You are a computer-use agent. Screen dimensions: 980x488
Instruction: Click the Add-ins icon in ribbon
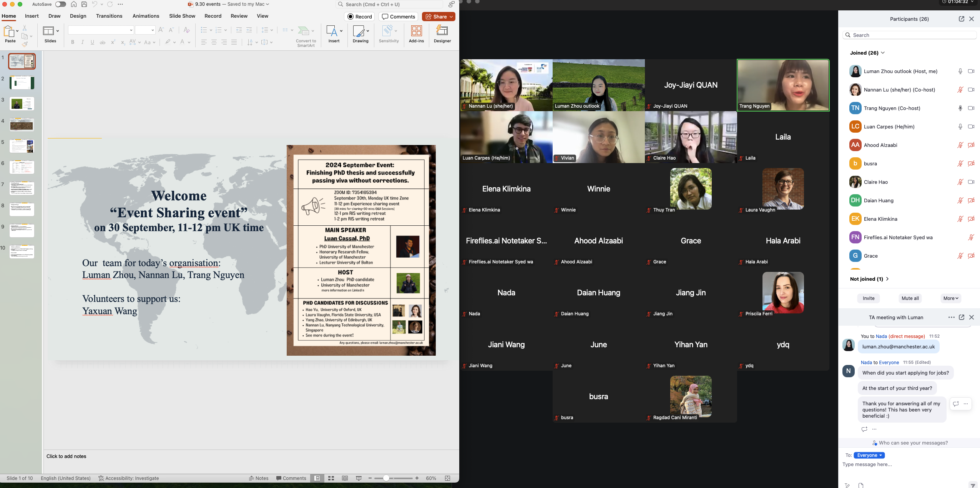tap(416, 31)
